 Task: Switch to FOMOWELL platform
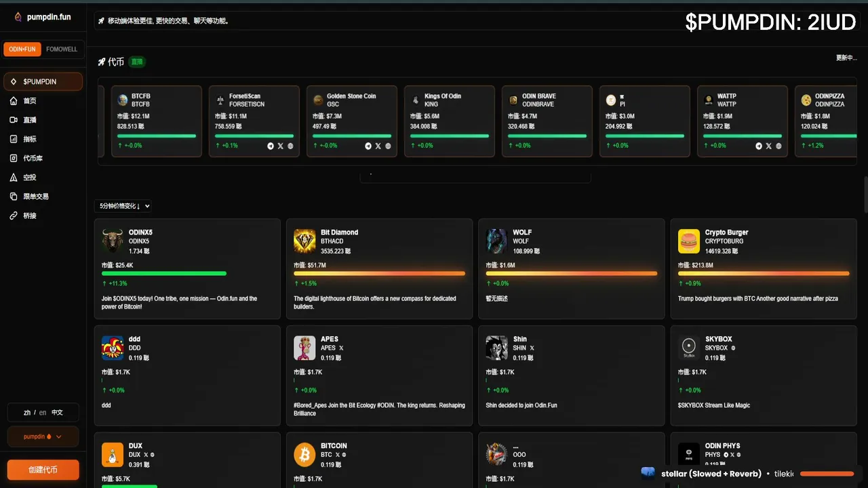[62, 49]
